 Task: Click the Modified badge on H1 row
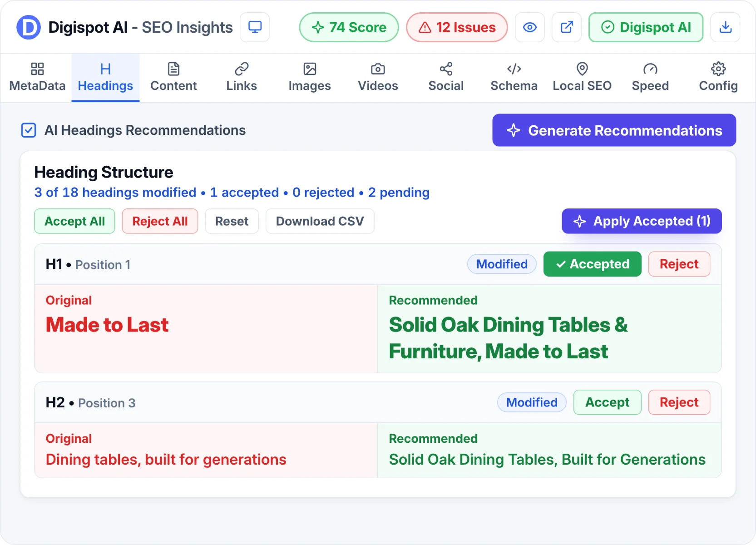click(x=502, y=264)
